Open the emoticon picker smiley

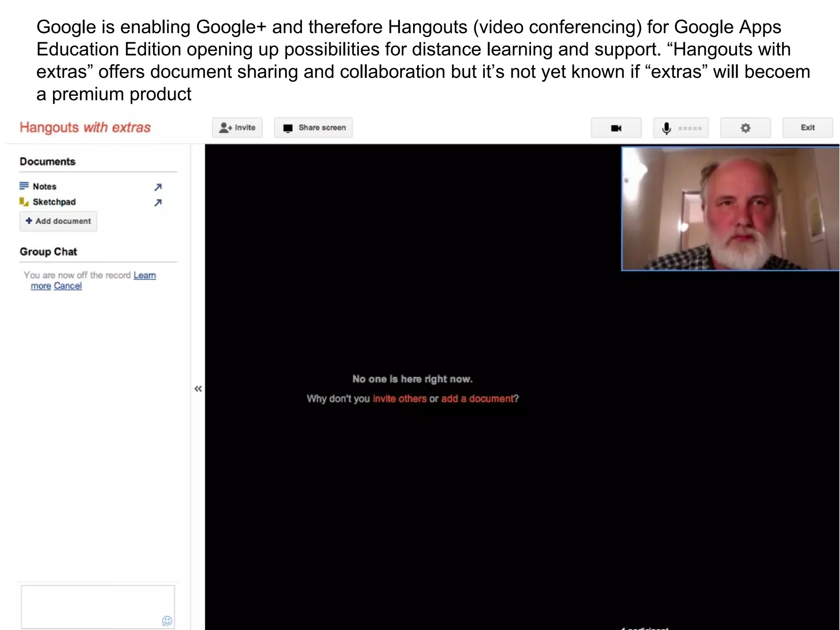[x=167, y=621]
